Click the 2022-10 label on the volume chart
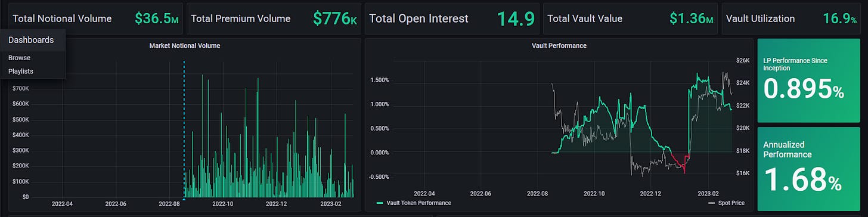868x217 pixels. pyautogui.click(x=223, y=203)
